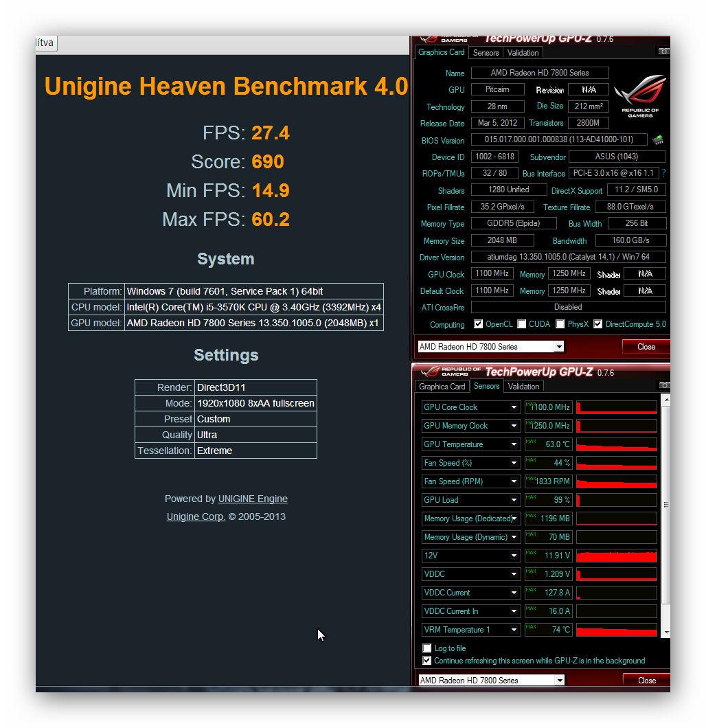Viewport: 706px width, 728px height.
Task: Click the 12V voltage history graph
Action: (617, 556)
